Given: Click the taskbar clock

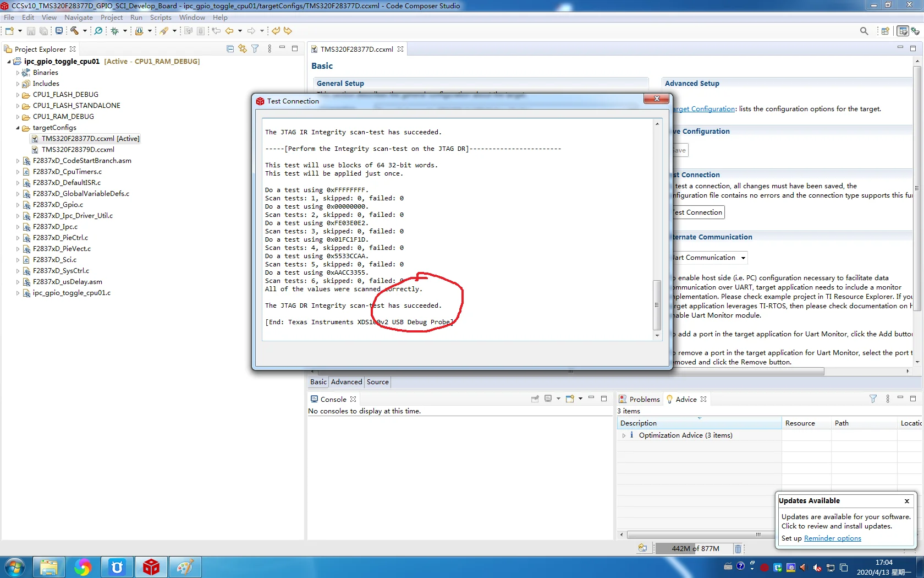Looking at the screenshot, I should [884, 568].
